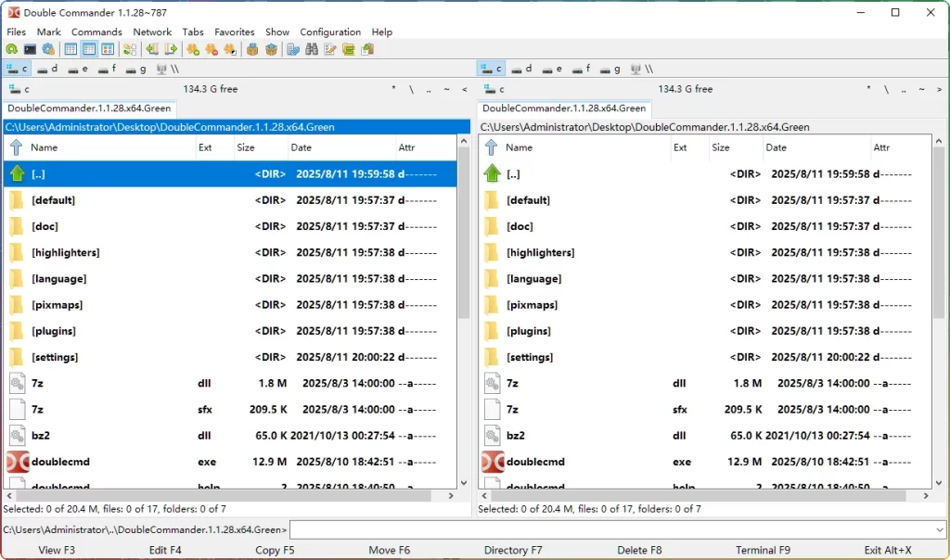Viewport: 950px width, 560px height.
Task: Click the notepad-with-pencil toolbar icon
Action: click(330, 50)
